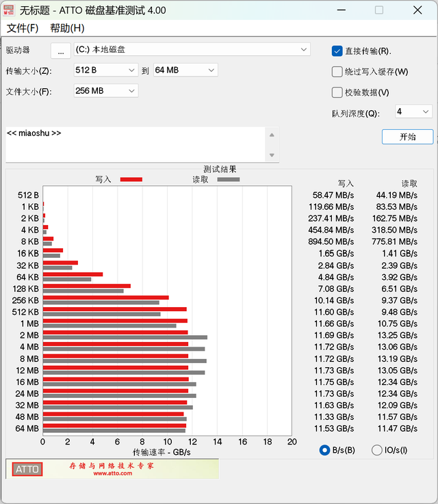The image size is (438, 504).
Task: Click the 64 MB read value 11.47 GB/s
Action: (398, 429)
